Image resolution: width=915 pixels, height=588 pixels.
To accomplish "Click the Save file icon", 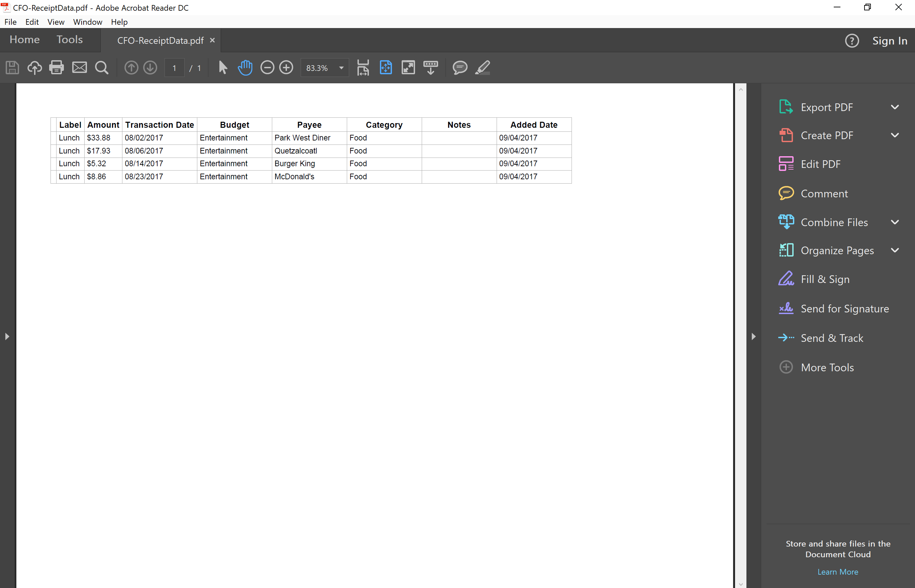I will coord(12,68).
